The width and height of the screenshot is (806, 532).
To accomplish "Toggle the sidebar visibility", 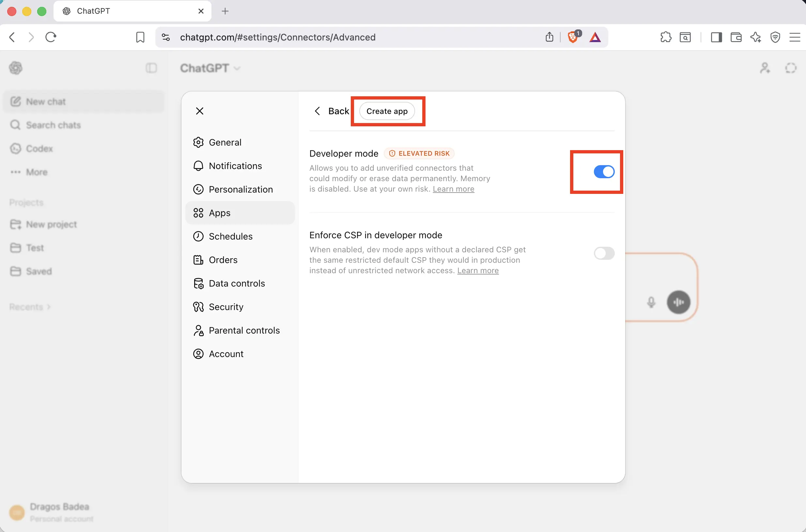I will coord(151,68).
